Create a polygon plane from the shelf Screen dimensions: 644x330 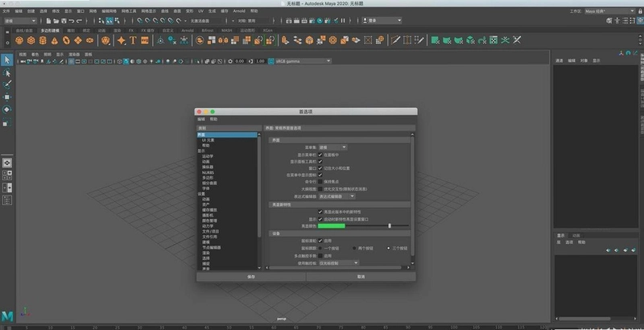78,40
